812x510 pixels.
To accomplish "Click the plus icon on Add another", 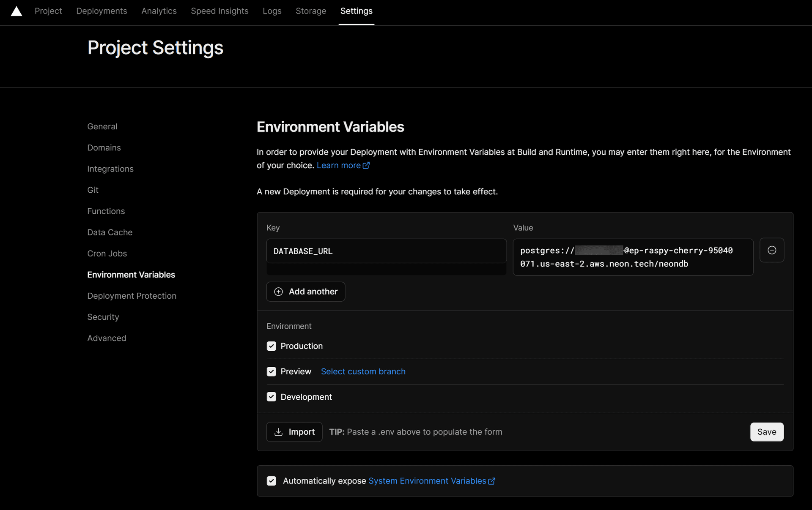I will (x=279, y=292).
